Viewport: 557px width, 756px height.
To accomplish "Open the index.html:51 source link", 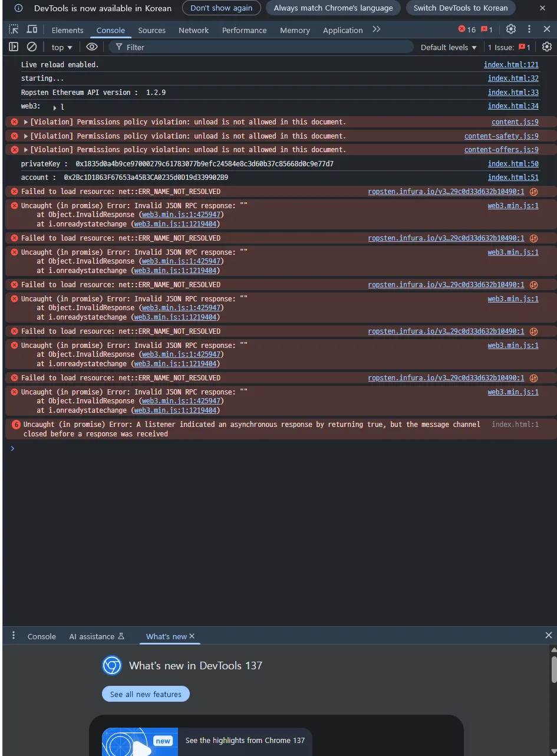I will tap(513, 178).
